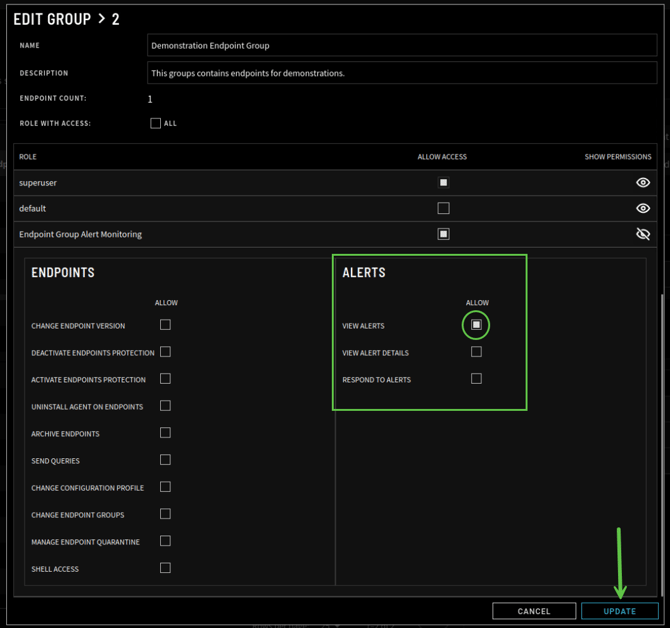Screen dimensions: 670x628
Task: Allow Send Queries permission
Action: [165, 460]
